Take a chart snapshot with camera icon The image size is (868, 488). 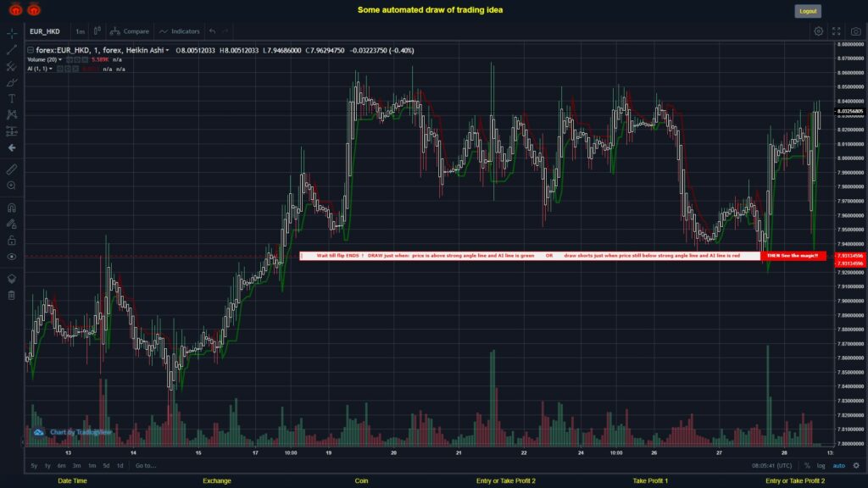(x=856, y=31)
